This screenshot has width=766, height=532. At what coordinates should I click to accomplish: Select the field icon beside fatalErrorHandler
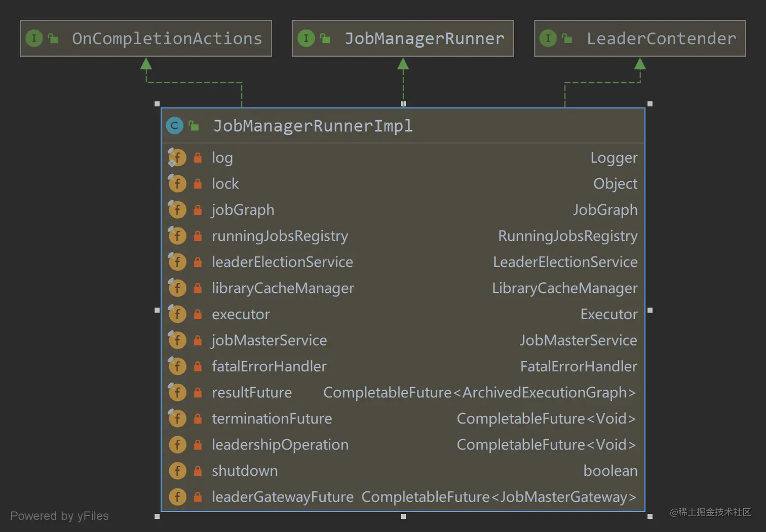pos(177,366)
